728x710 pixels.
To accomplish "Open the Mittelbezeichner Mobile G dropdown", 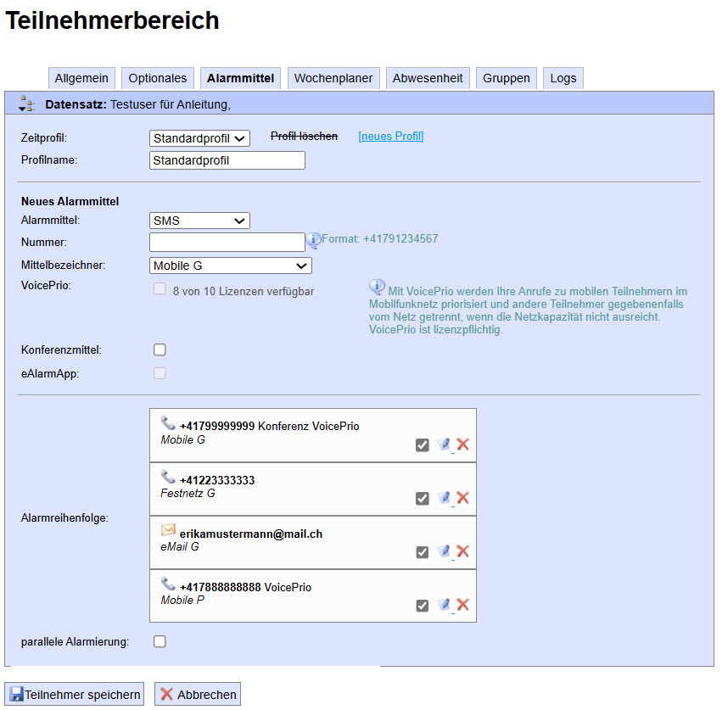I will tap(231, 266).
